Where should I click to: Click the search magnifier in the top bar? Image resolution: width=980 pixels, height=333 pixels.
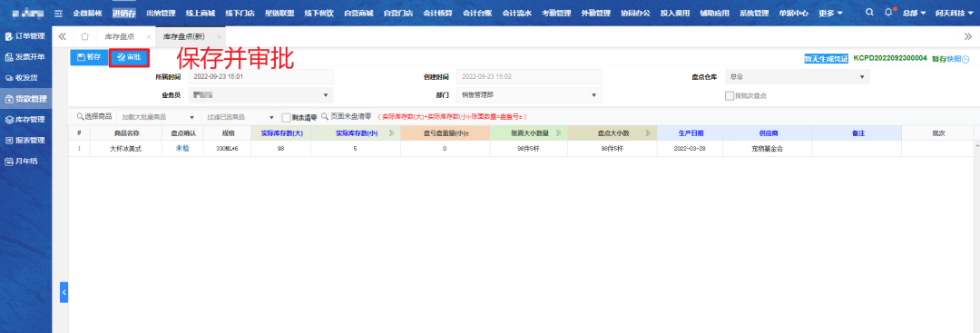(x=869, y=13)
